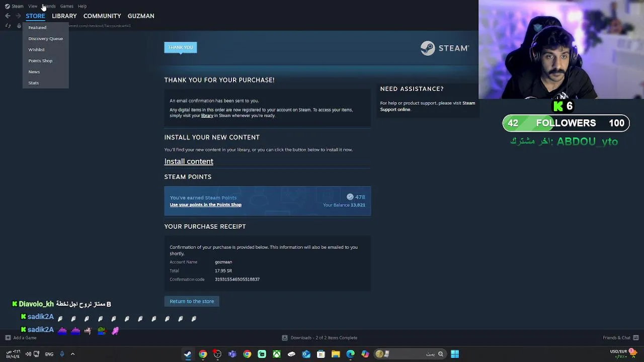The width and height of the screenshot is (644, 362).
Task: Switch to the LIBRARY tab
Action: [x=64, y=16]
